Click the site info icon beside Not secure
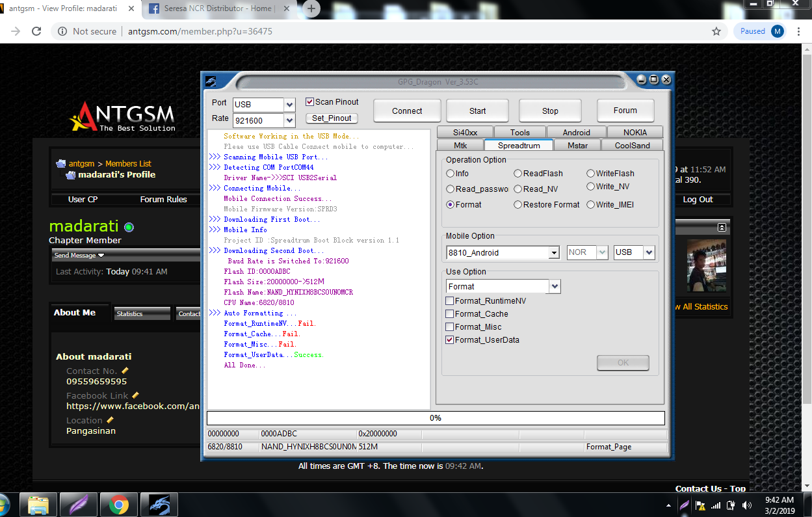 (x=62, y=31)
